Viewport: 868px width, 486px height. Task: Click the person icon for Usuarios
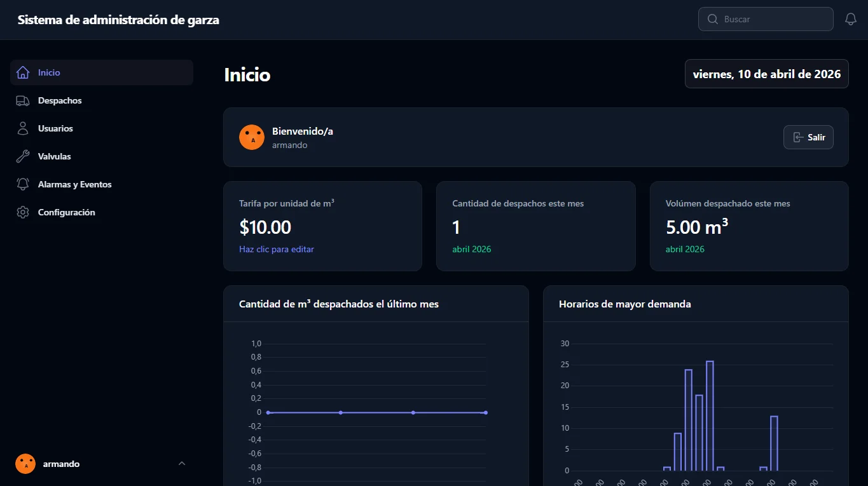(x=23, y=128)
